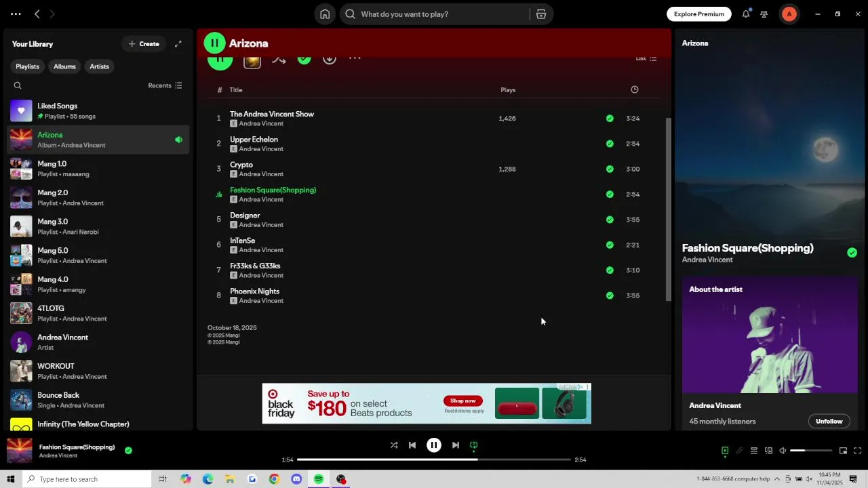Toggle saved check on Phoenix Nights row
The image size is (868, 488).
click(x=610, y=296)
